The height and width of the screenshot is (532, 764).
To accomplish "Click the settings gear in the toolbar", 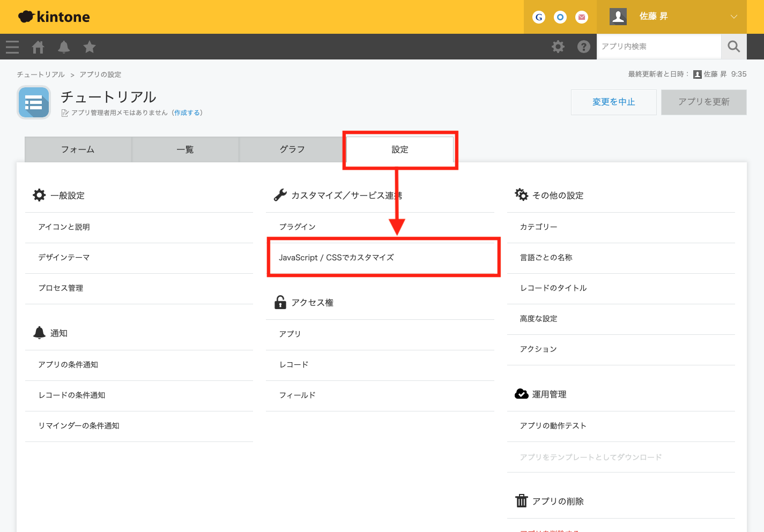I will (558, 47).
